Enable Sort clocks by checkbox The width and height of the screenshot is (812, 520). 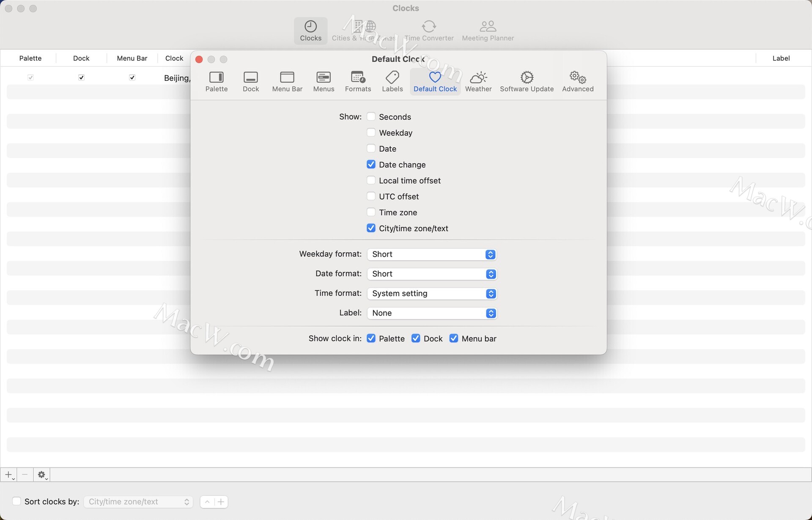16,501
